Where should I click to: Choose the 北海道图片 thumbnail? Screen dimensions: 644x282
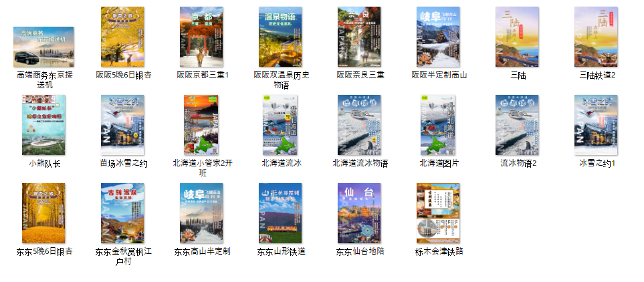(438, 125)
